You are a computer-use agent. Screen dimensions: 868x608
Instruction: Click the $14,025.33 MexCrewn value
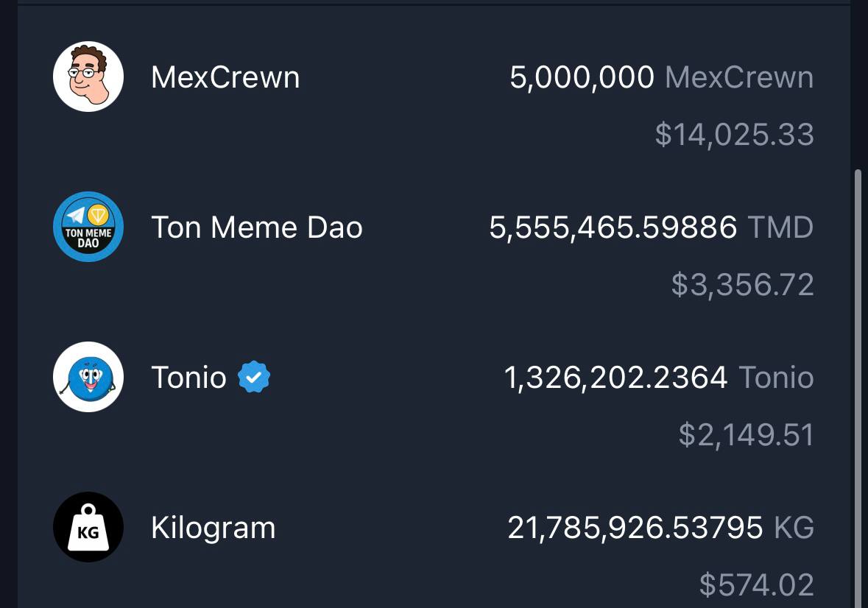734,135
